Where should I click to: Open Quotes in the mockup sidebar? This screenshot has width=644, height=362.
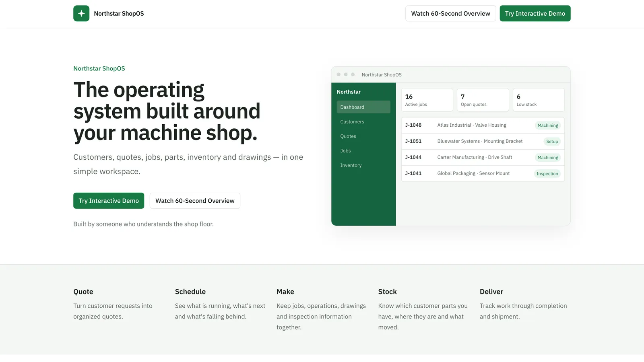[363, 136]
